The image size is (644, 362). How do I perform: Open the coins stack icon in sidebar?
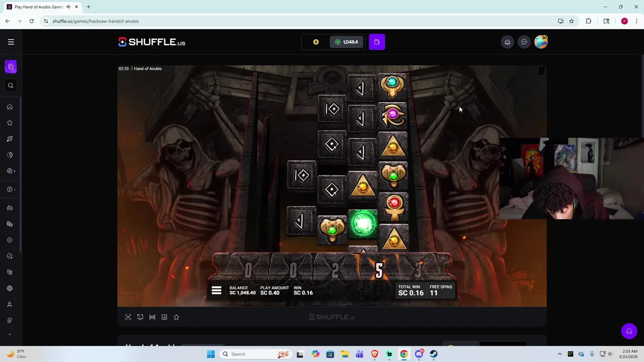(x=10, y=224)
